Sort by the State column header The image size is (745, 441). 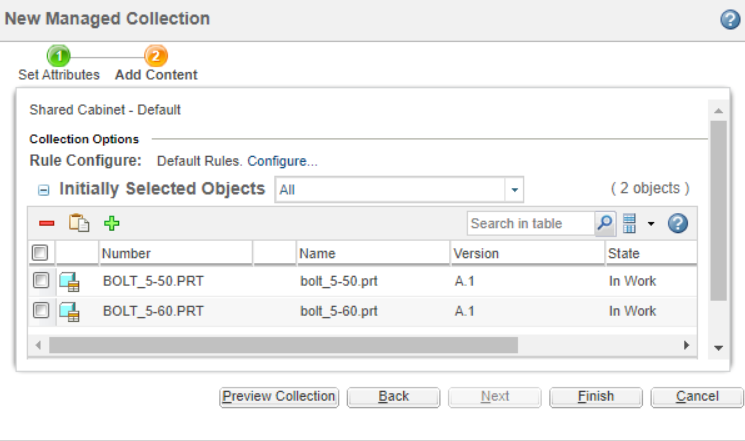tap(624, 253)
